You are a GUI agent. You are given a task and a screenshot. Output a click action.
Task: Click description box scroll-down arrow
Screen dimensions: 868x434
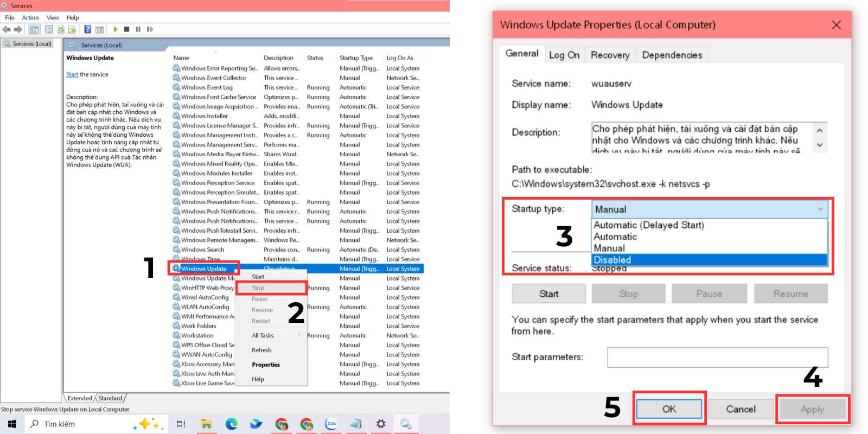coord(820,145)
